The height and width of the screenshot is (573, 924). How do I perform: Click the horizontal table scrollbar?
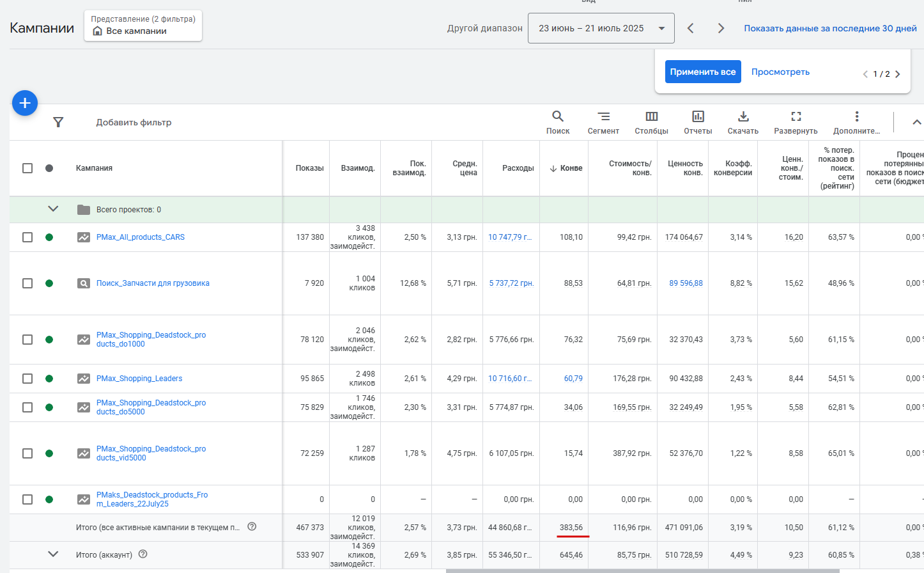pos(642,571)
